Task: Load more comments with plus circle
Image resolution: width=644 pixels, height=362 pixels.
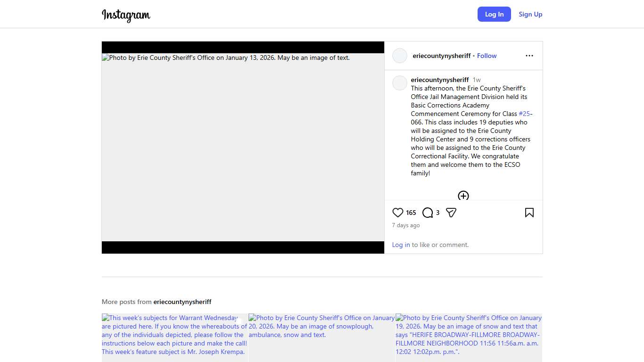Action: 463,196
